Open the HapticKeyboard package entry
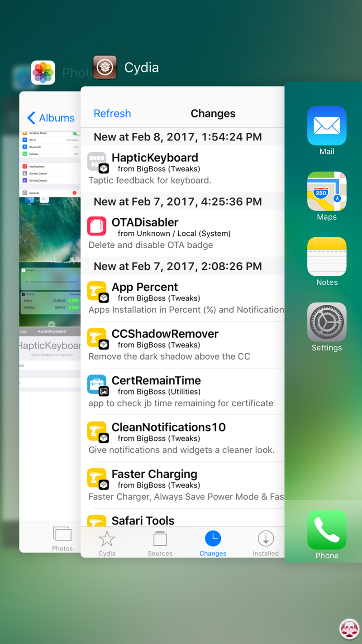362x644 pixels. coord(182,168)
